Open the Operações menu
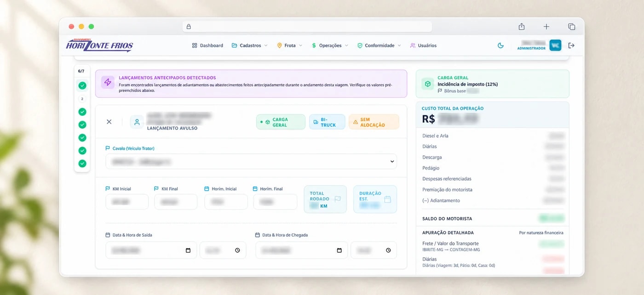Image resolution: width=644 pixels, height=295 pixels. [330, 45]
